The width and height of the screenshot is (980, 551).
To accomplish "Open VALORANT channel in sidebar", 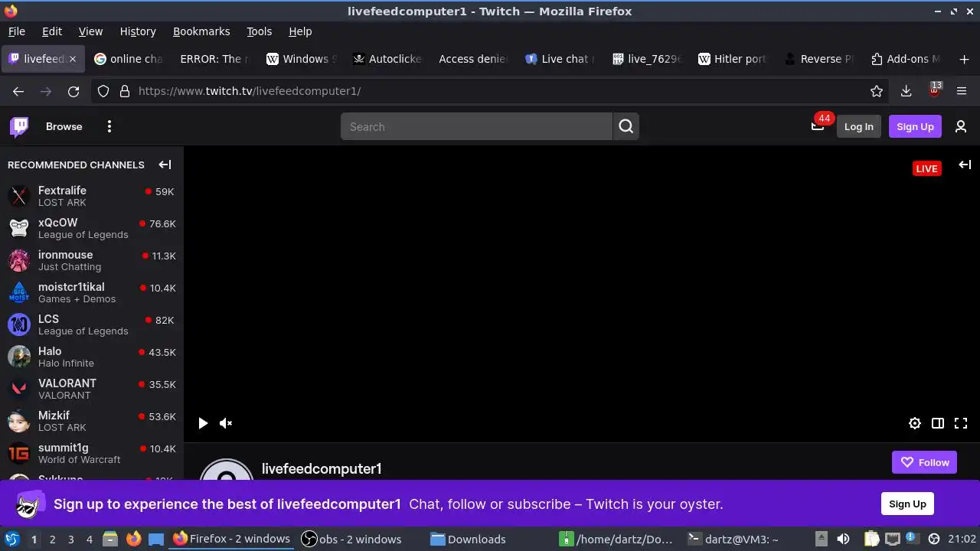I will [92, 389].
